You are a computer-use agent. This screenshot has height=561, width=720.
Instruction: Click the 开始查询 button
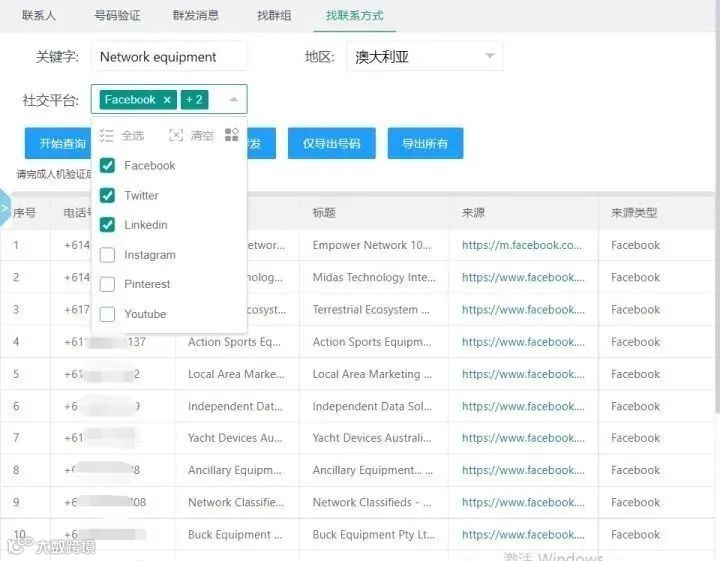(x=58, y=143)
